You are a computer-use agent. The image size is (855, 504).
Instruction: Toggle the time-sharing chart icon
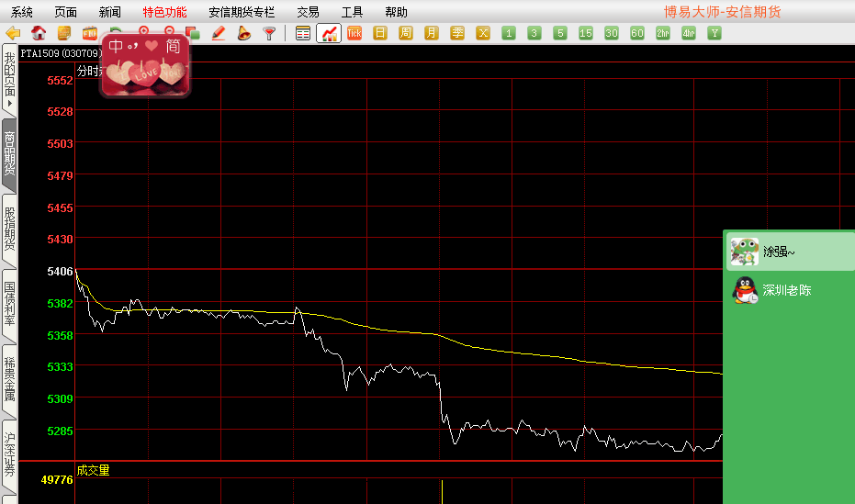[329, 33]
